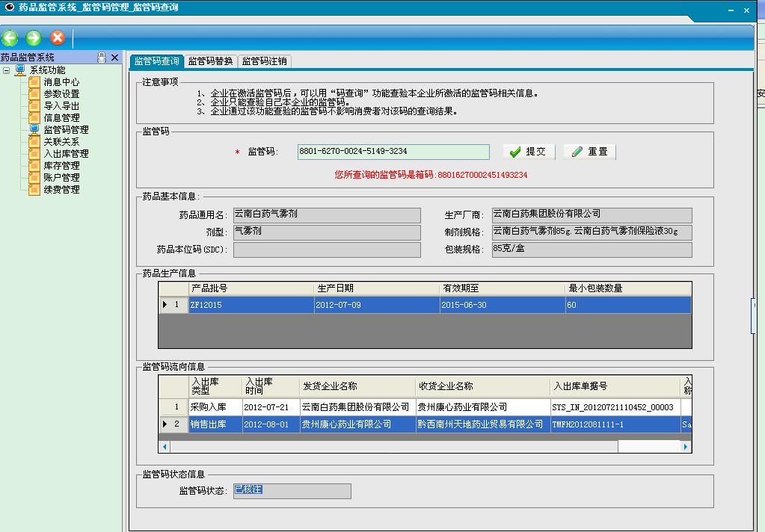Click the icon next to 账户管理
The height and width of the screenshot is (532, 765).
[x=34, y=178]
